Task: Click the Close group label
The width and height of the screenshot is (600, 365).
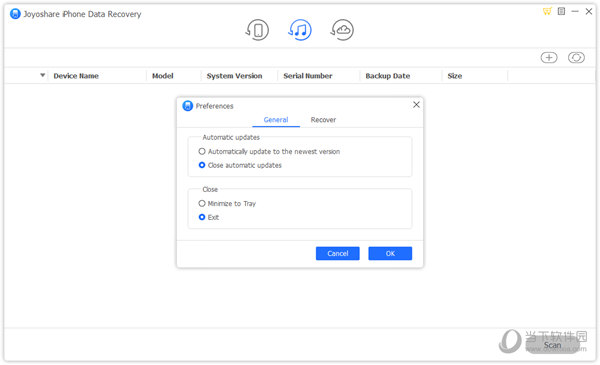Action: [210, 189]
